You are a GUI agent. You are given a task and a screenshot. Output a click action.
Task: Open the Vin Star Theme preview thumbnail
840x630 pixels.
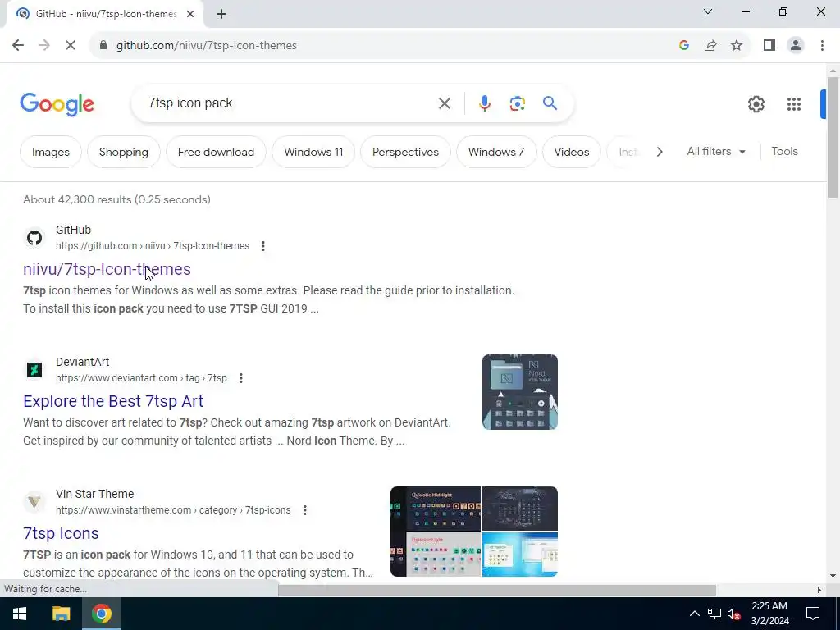click(x=473, y=532)
